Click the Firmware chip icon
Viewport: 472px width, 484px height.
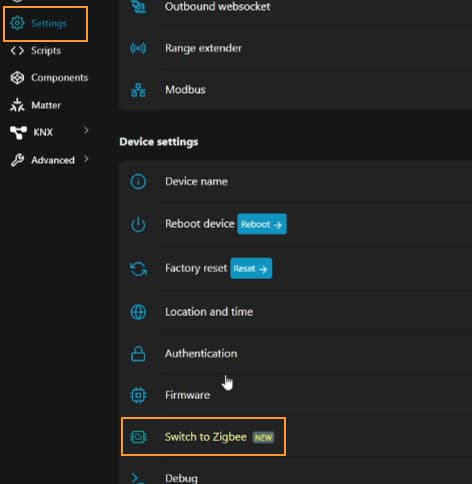click(138, 395)
